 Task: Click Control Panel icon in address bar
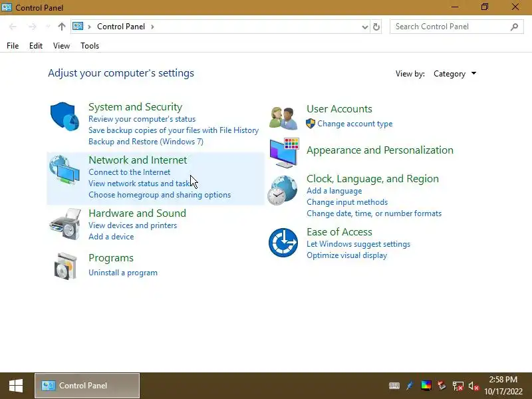click(x=78, y=26)
